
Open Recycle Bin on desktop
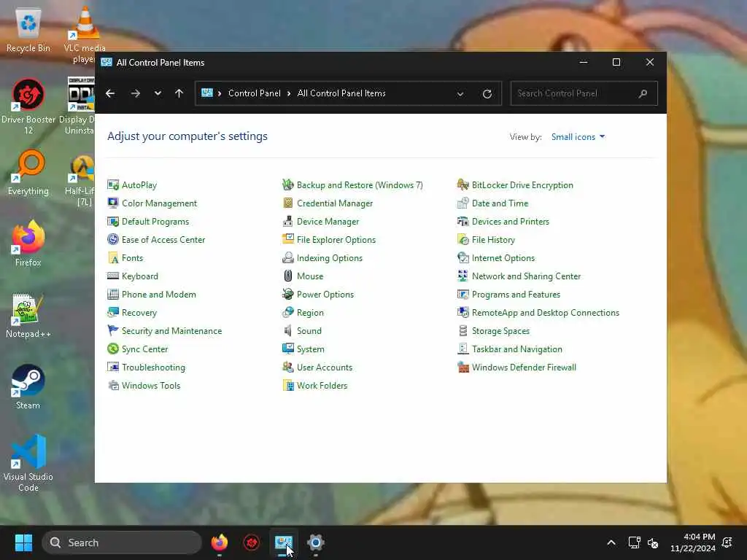[28, 29]
